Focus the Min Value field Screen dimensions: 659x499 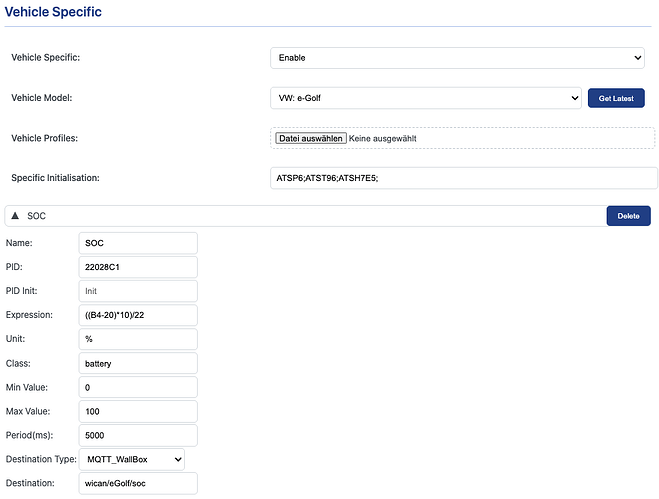tap(137, 387)
